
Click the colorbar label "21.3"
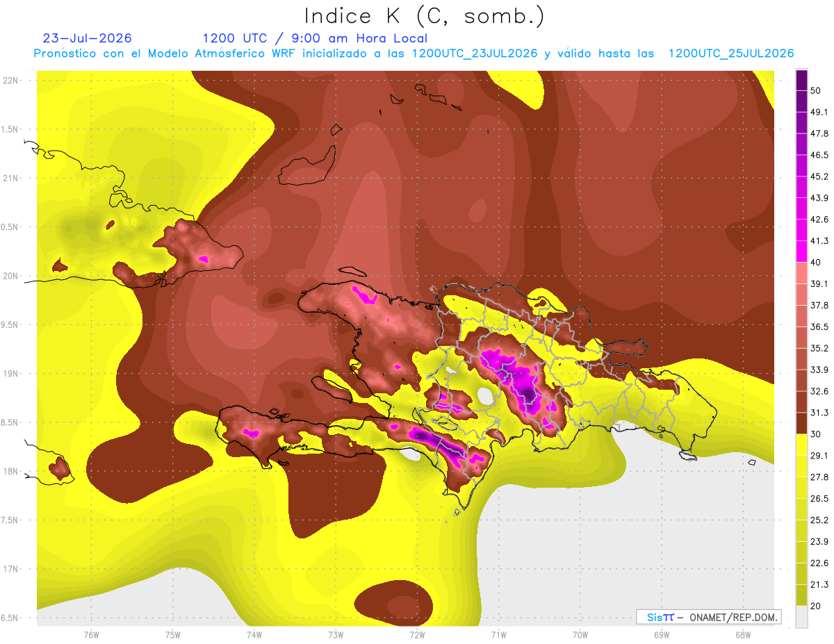pos(819,585)
